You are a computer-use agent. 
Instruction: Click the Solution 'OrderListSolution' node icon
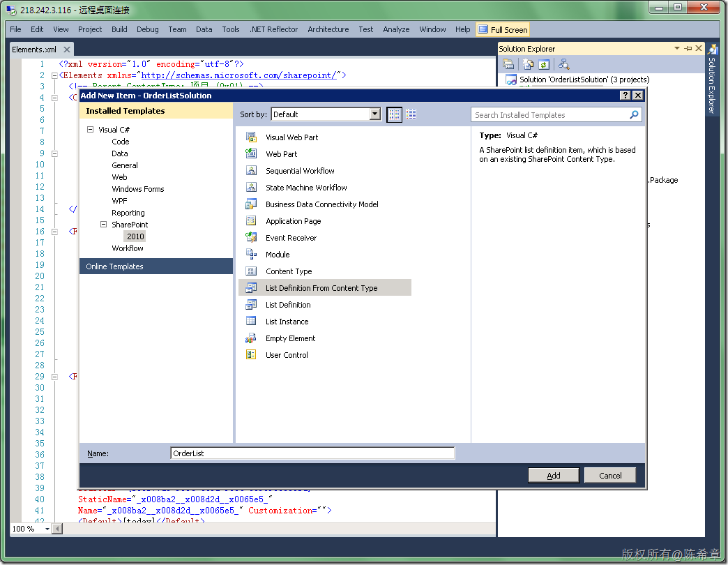click(x=511, y=80)
